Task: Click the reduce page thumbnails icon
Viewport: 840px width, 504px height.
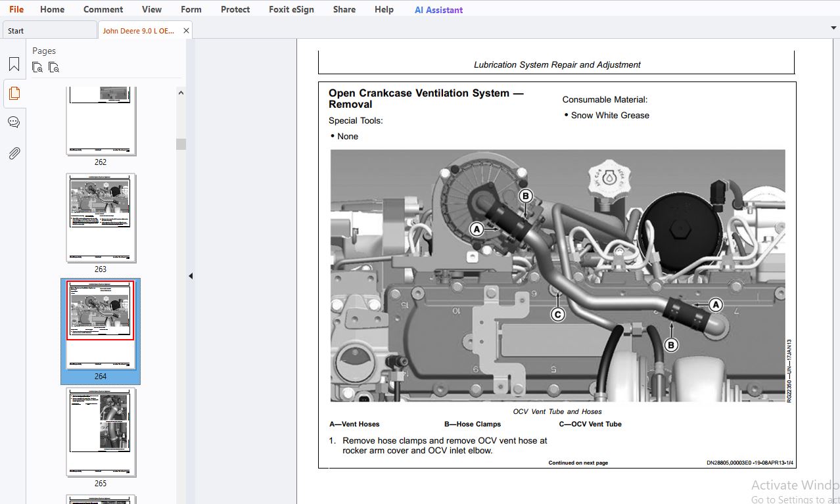Action: [x=54, y=67]
